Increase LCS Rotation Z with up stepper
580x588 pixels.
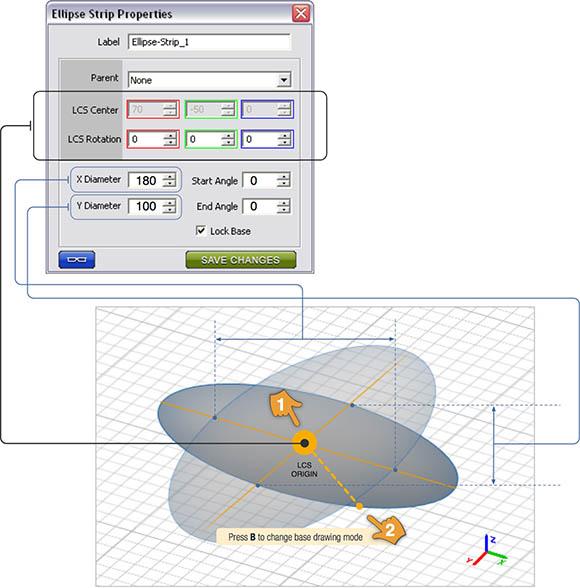click(x=284, y=136)
